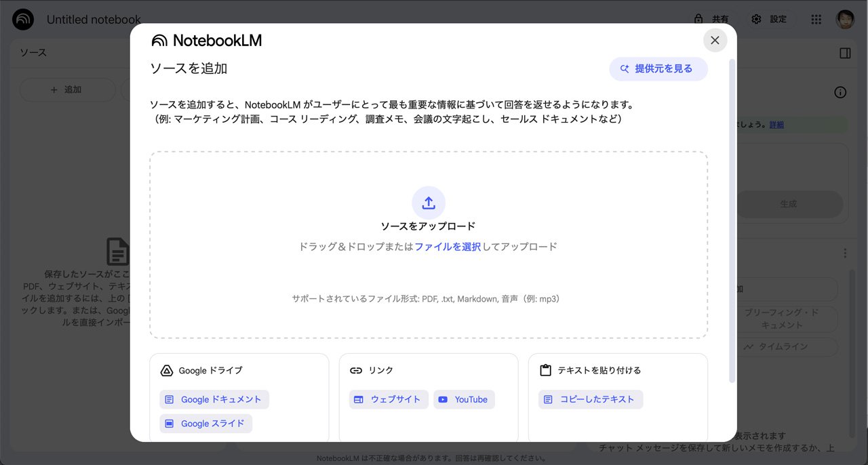Open the ファイルを選択 link

[x=448, y=247]
